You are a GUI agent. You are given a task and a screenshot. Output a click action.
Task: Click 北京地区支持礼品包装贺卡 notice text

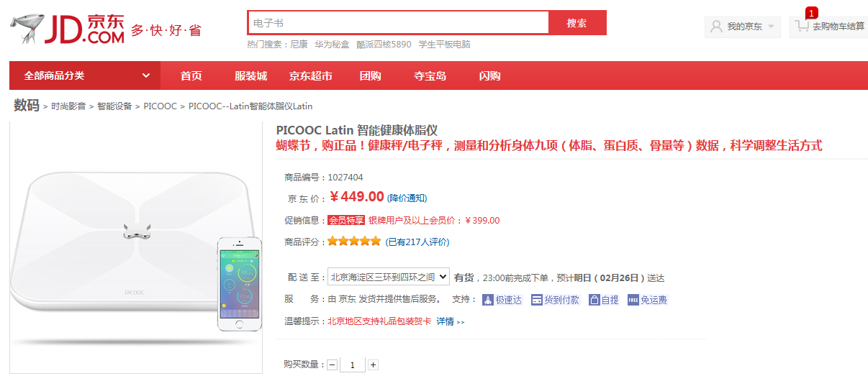(x=379, y=321)
